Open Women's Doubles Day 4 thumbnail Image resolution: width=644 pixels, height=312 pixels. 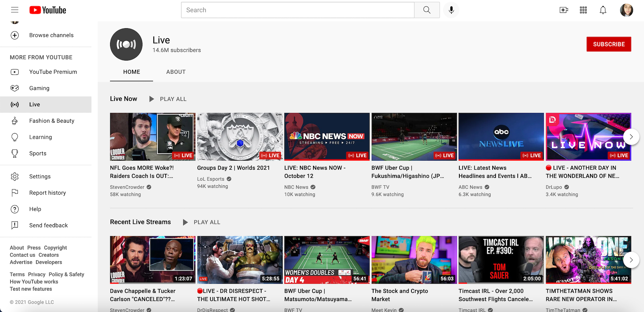point(327,260)
